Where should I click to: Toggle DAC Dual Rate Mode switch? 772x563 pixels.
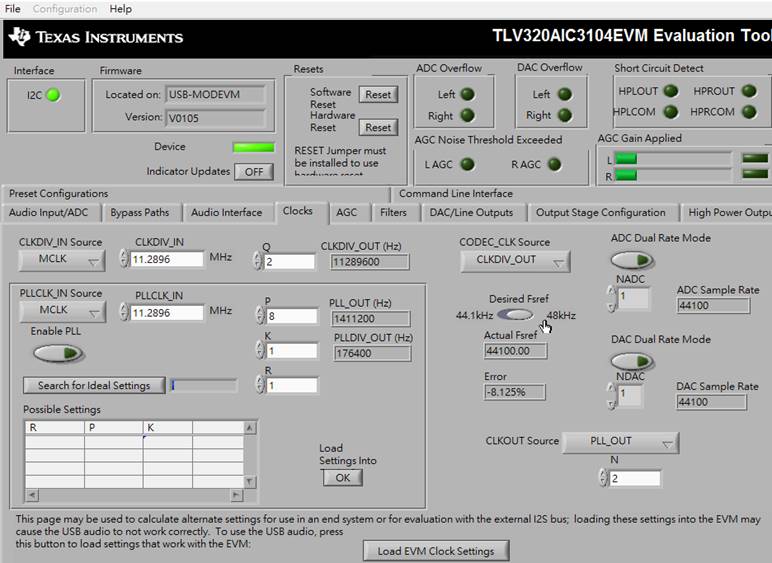632,362
